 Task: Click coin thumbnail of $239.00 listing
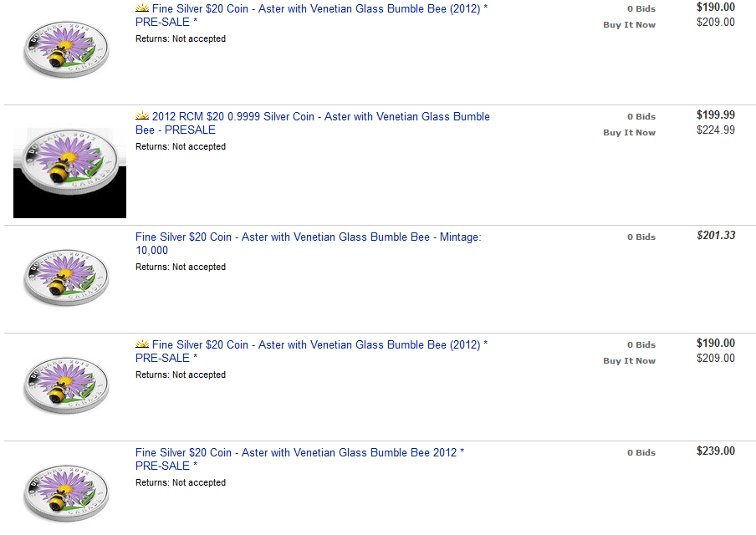66,493
